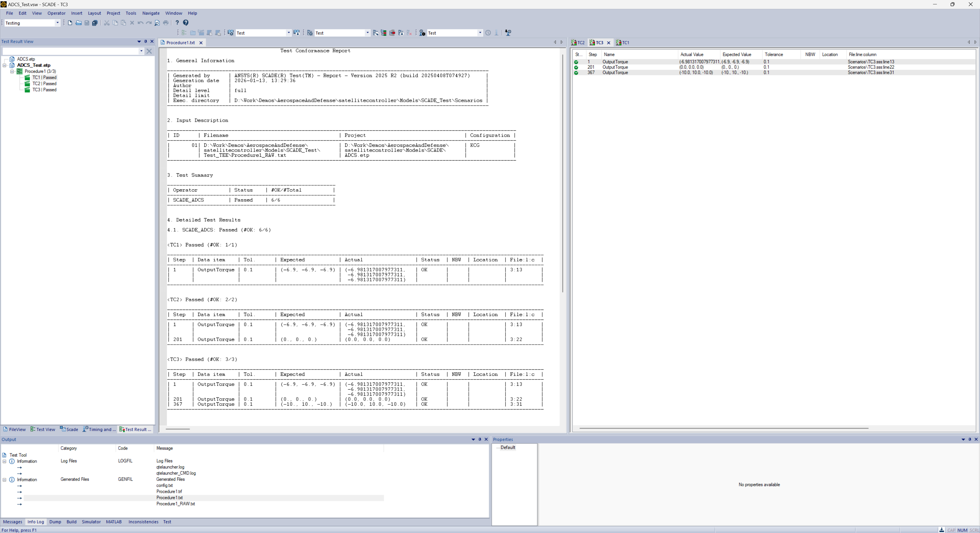Image resolution: width=980 pixels, height=533 pixels.
Task: Click the blue Help question mark icon
Action: pyautogui.click(x=186, y=23)
